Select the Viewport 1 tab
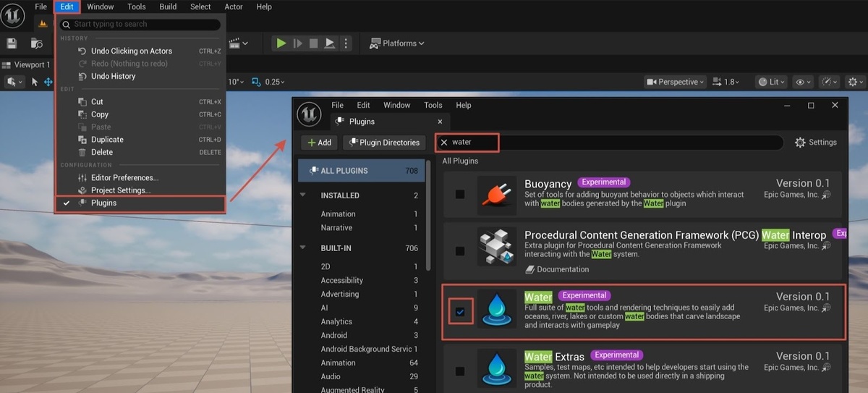Image resolution: width=868 pixels, height=393 pixels. pos(27,64)
